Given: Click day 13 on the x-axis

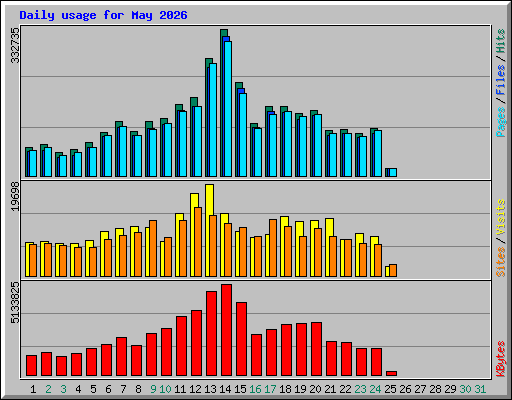Looking at the screenshot, I should (x=210, y=389).
